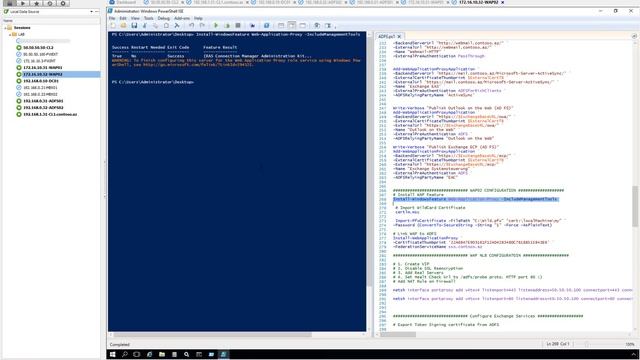Click the highlighted Install-WindowsFeature script line
The width and height of the screenshot is (640, 360).
point(475,199)
